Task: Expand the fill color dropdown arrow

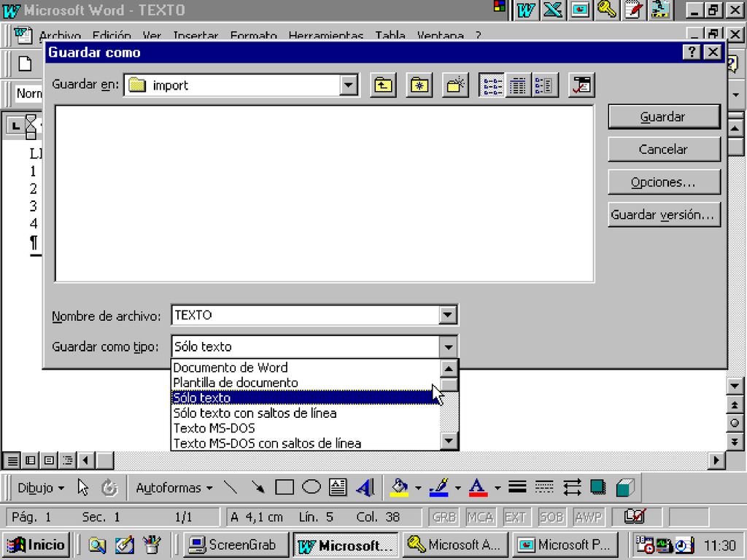Action: [x=418, y=488]
